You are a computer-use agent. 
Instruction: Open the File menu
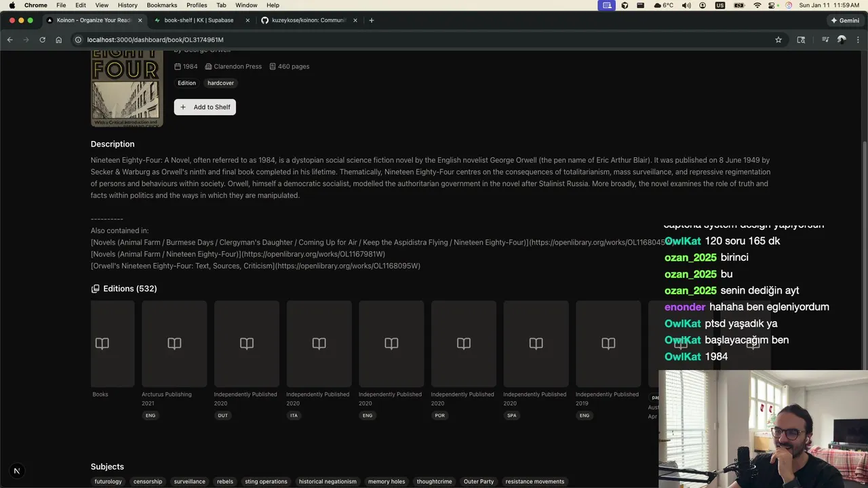point(61,5)
